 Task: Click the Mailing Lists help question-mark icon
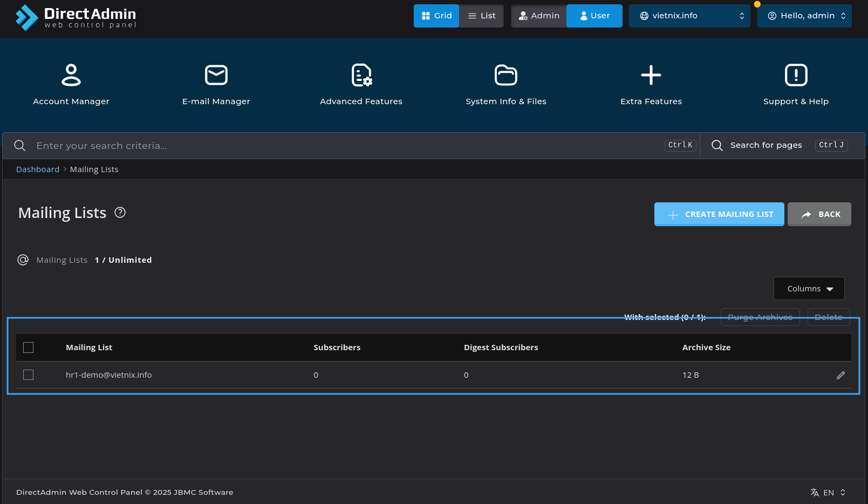pyautogui.click(x=120, y=213)
